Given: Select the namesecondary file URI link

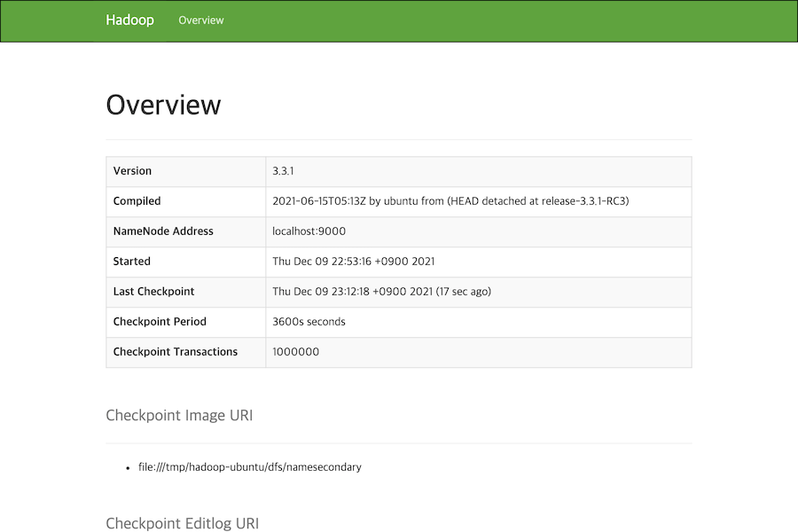Looking at the screenshot, I should [250, 467].
